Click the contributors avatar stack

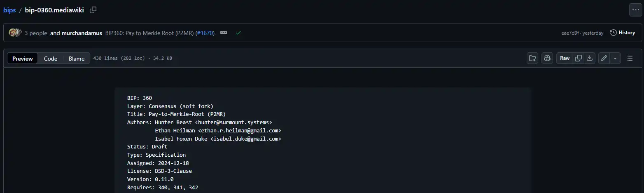15,33
